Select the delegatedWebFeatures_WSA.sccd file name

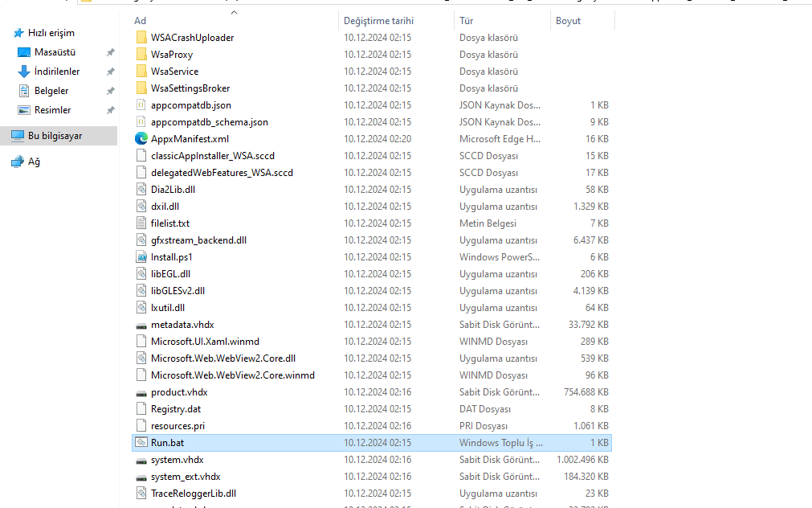[x=222, y=173]
